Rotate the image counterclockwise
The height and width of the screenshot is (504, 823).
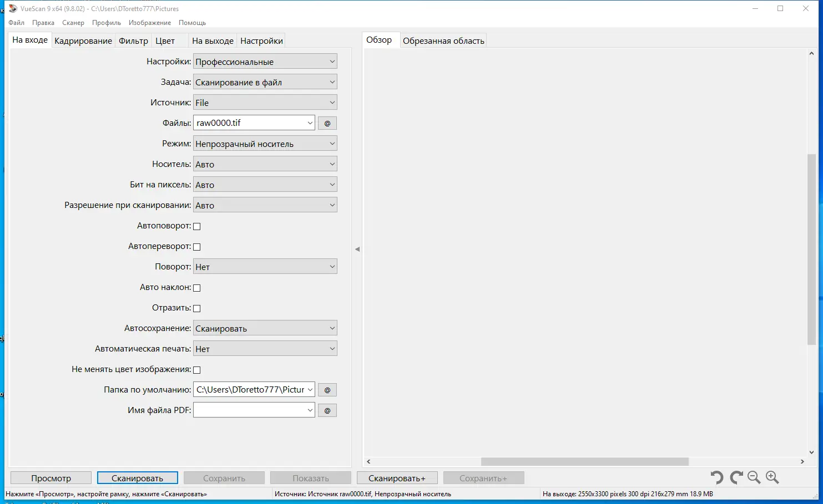(716, 477)
